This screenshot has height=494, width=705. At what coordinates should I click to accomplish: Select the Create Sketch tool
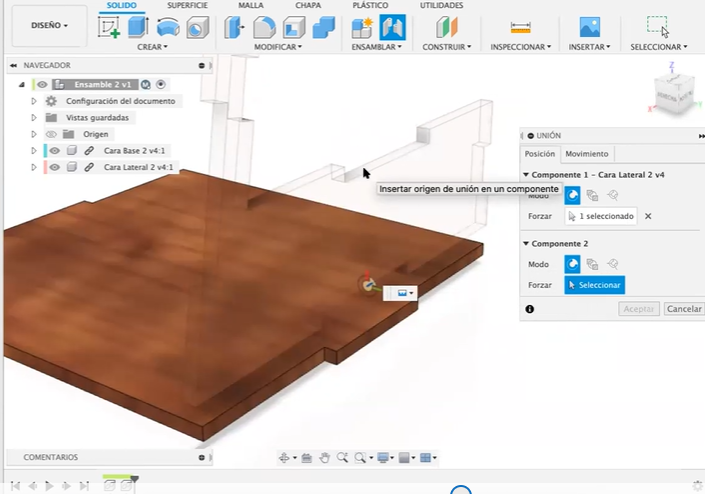click(x=109, y=27)
